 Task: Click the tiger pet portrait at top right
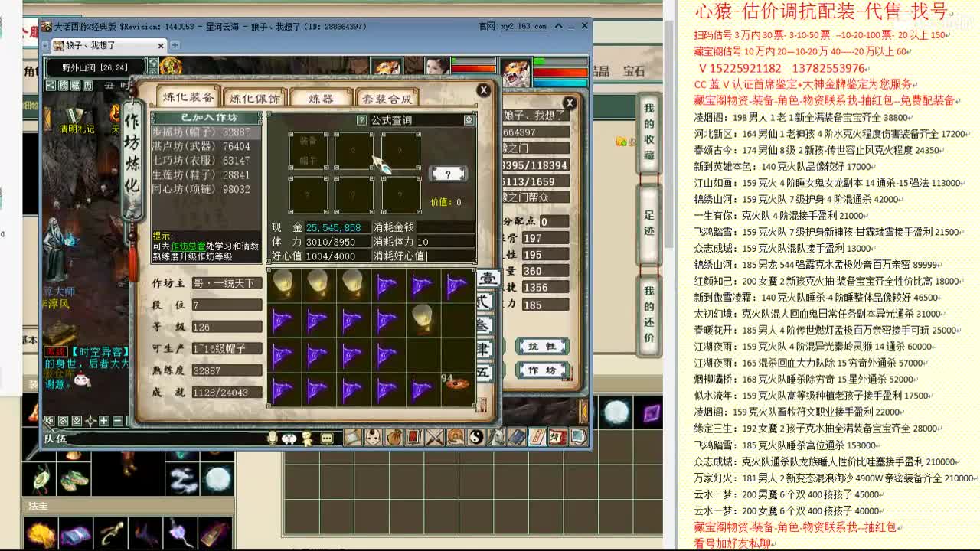click(516, 72)
